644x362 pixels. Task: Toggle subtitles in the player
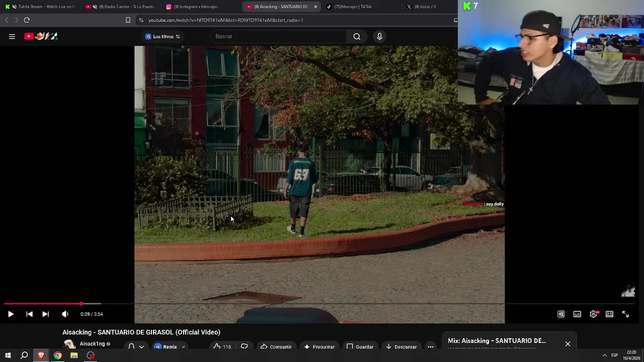(577, 314)
